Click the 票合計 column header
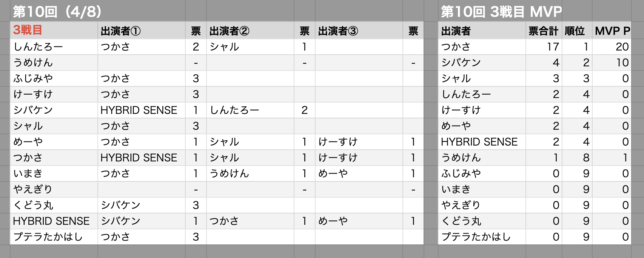644x258 pixels. pyautogui.click(x=544, y=31)
